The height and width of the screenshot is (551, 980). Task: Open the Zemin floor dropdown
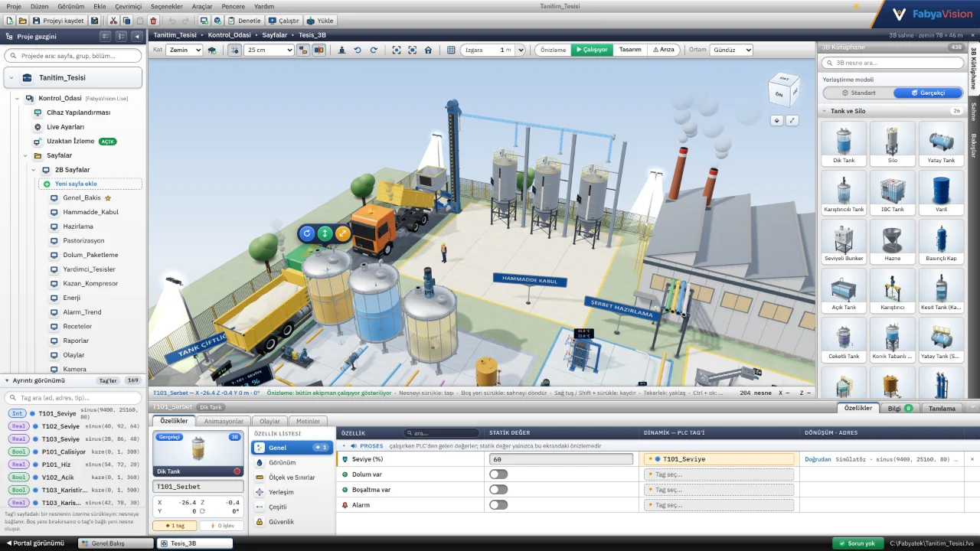185,50
